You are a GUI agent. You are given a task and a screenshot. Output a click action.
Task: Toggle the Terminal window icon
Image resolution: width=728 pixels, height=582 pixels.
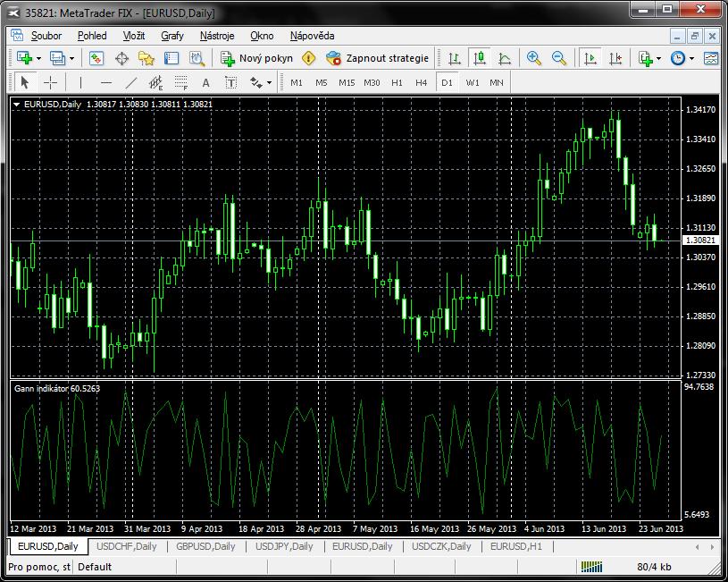[172, 58]
